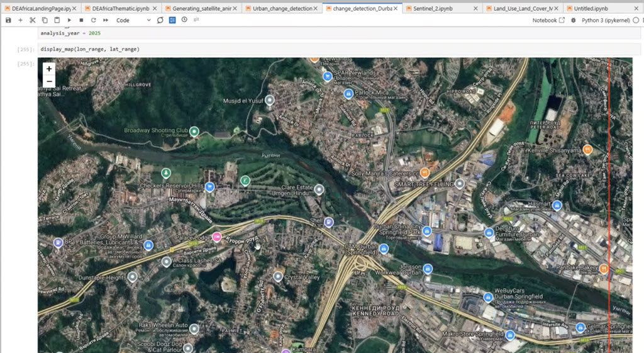
Task: Save the notebook with the floppy disk icon
Action: tap(8, 20)
